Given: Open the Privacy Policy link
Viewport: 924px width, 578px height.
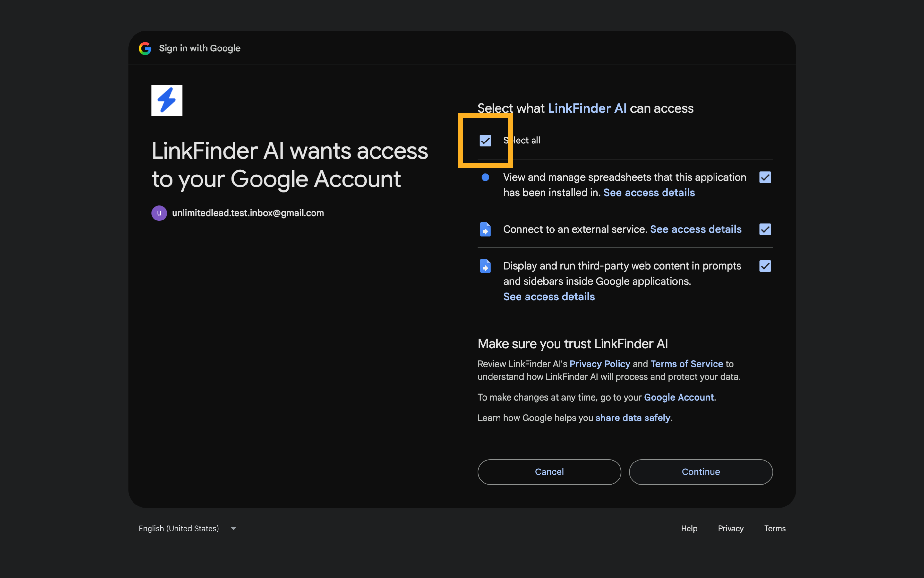Looking at the screenshot, I should 600,364.
